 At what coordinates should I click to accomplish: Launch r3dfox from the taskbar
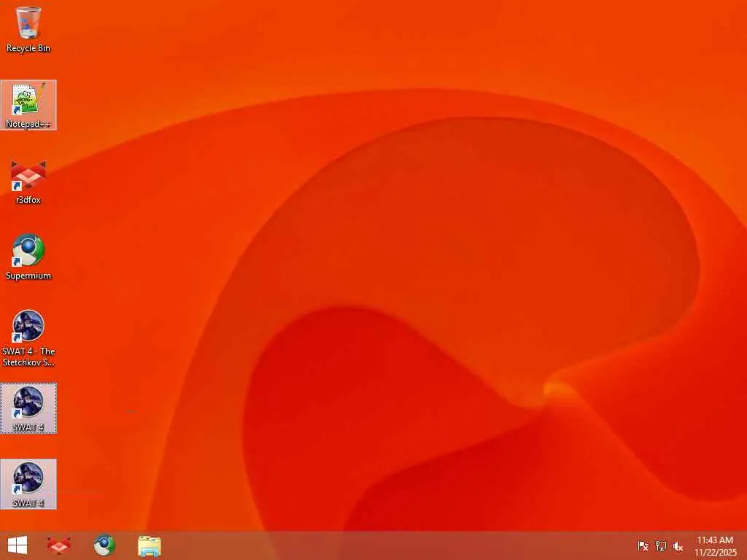click(58, 545)
